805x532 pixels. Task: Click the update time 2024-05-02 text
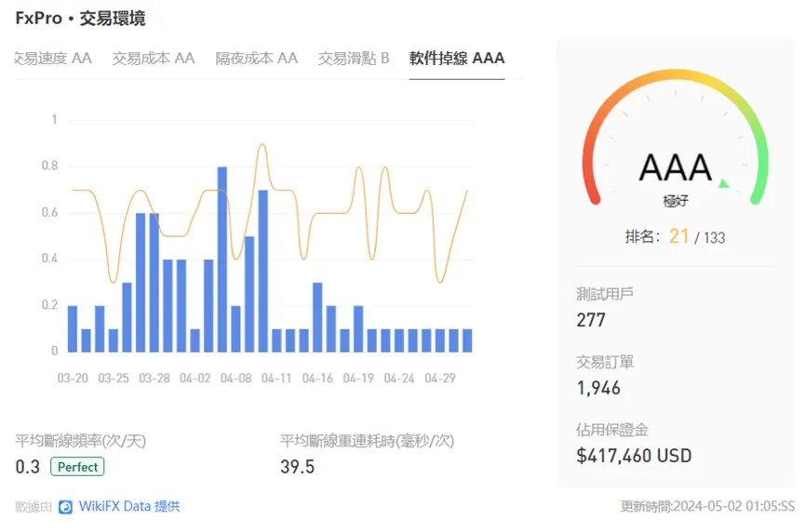(x=707, y=506)
